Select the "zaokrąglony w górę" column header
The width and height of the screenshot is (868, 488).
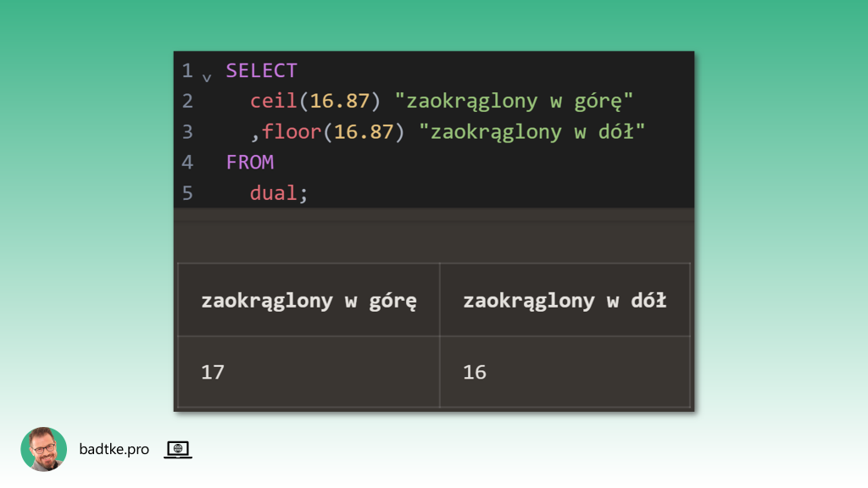309,301
